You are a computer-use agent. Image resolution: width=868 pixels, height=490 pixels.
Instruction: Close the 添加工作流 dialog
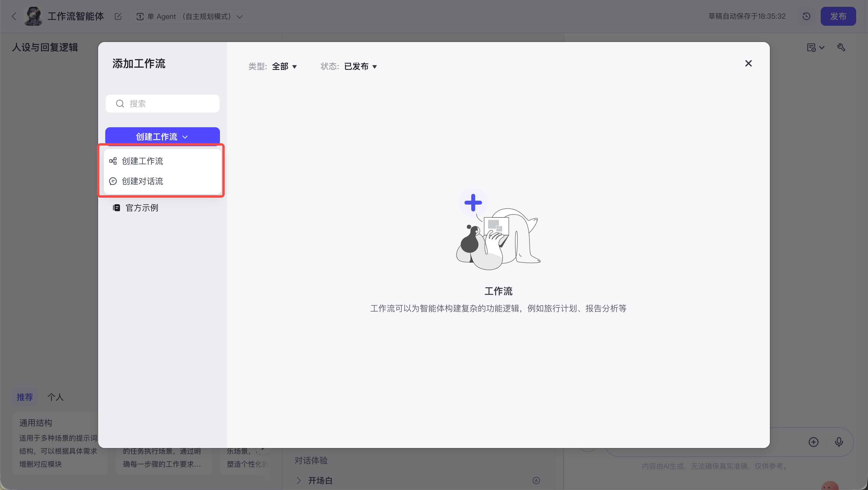click(x=748, y=63)
